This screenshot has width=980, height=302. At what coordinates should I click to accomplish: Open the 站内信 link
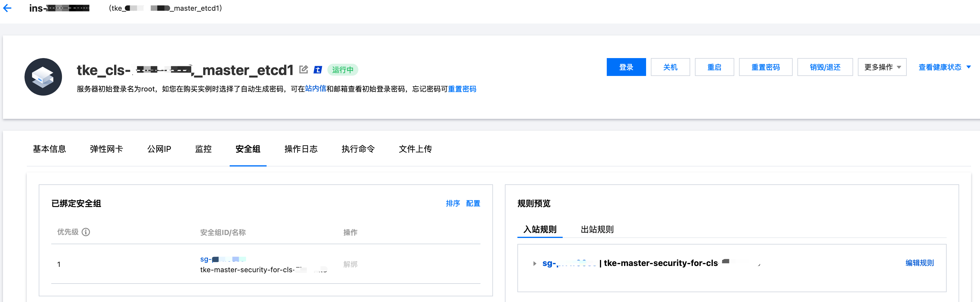click(315, 89)
